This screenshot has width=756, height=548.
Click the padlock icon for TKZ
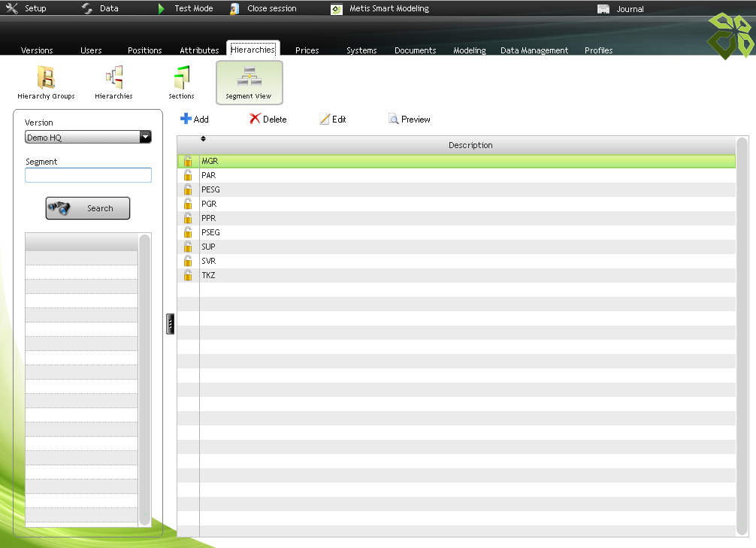coord(188,275)
